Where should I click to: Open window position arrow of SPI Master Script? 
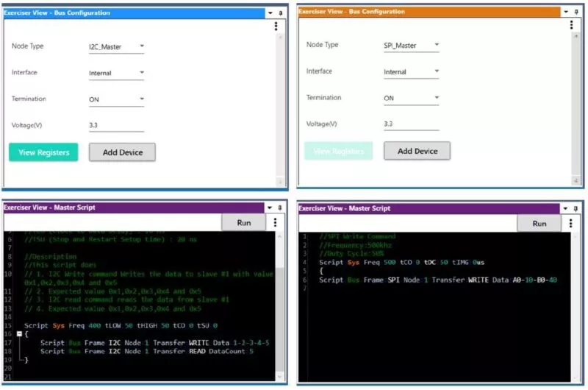565,209
